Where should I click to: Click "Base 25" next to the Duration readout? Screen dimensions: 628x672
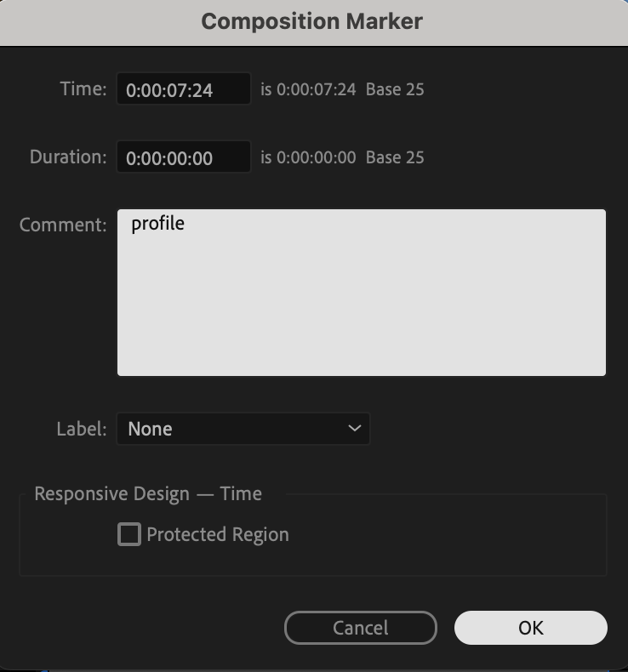coord(395,157)
